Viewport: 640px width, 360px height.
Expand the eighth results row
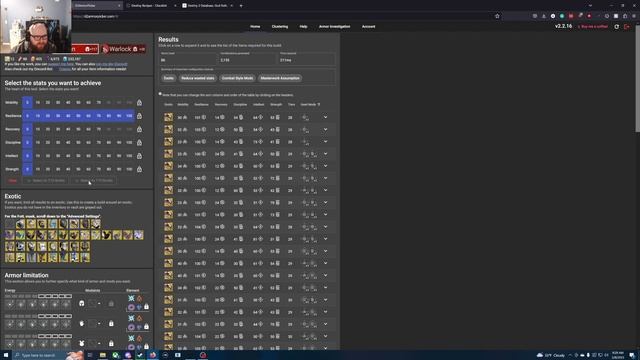325,202
